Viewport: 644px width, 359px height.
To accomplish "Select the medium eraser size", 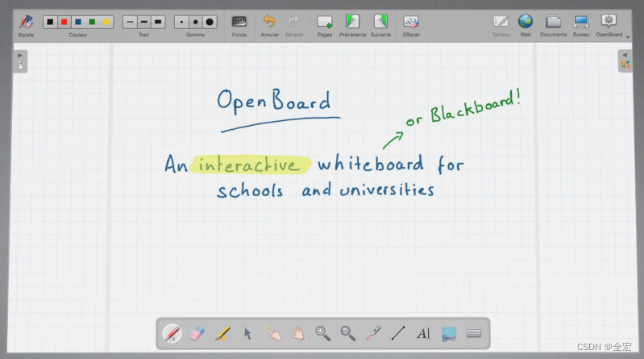I will (196, 23).
